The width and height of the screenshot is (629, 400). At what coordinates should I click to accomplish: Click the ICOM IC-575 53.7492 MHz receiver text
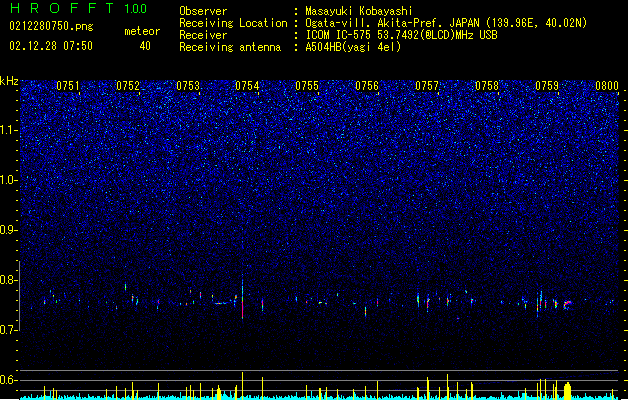coord(401,35)
